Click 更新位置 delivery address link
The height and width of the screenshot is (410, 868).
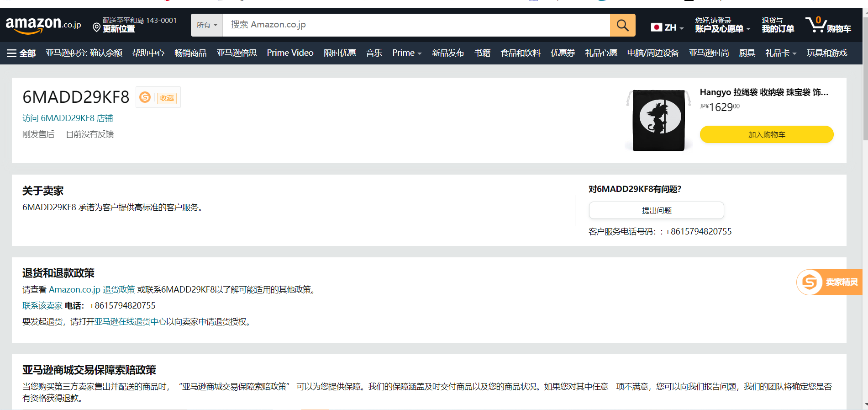pyautogui.click(x=119, y=29)
